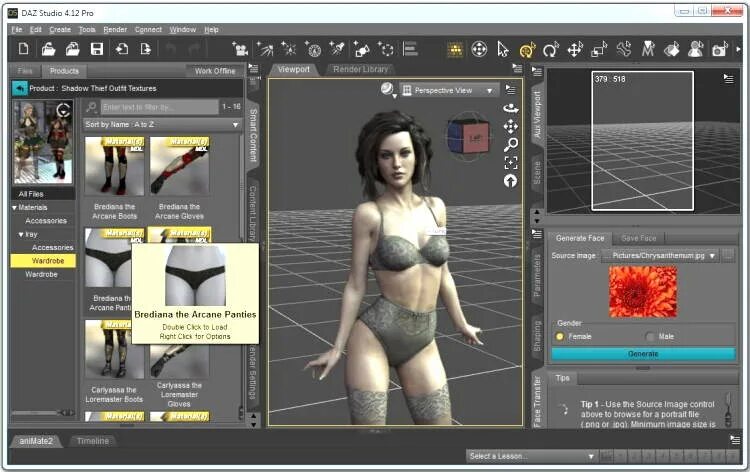The width and height of the screenshot is (750, 472).
Task: Open the Parameters side tab
Action: [x=537, y=275]
